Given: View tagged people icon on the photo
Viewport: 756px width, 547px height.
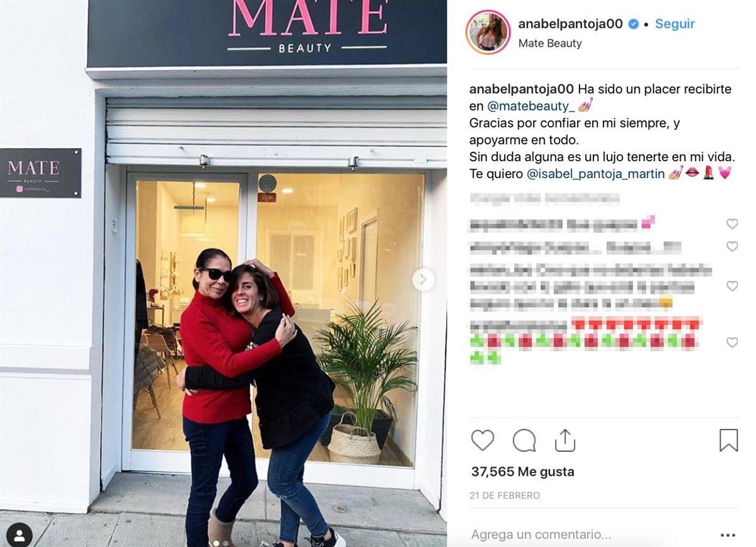Looking at the screenshot, I should [19, 535].
